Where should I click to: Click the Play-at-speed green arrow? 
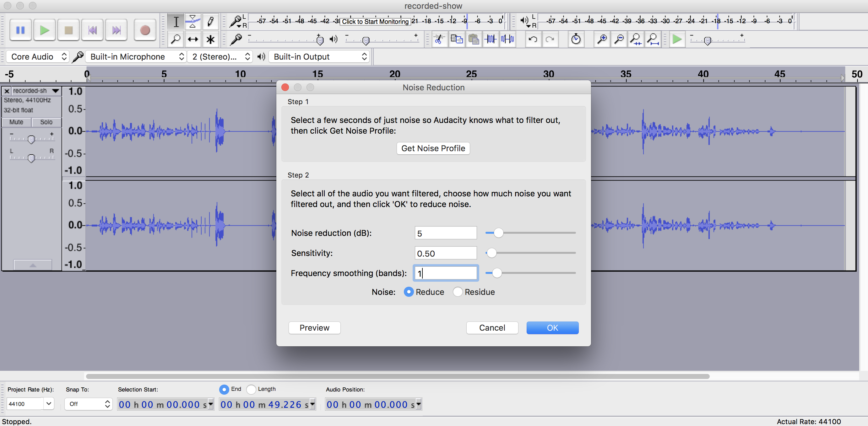(x=677, y=40)
